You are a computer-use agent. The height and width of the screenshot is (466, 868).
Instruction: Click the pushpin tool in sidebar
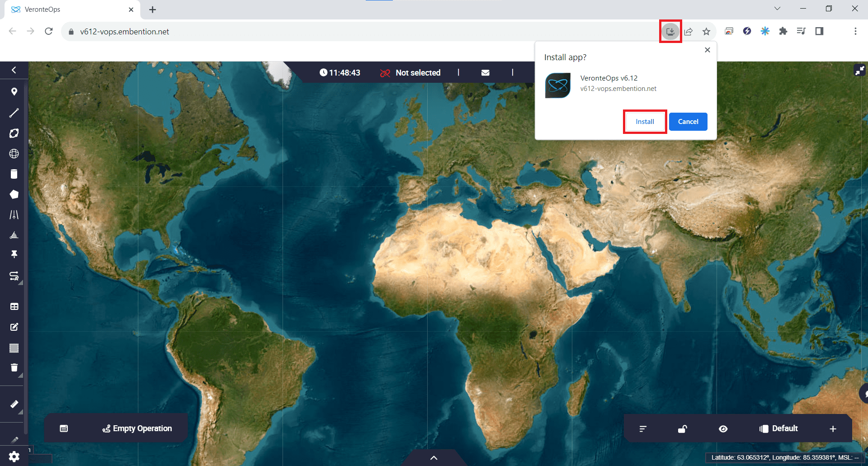(x=14, y=254)
